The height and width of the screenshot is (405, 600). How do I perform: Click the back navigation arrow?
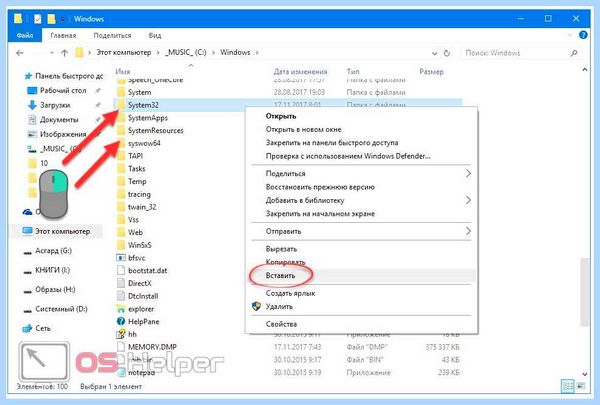(20, 53)
